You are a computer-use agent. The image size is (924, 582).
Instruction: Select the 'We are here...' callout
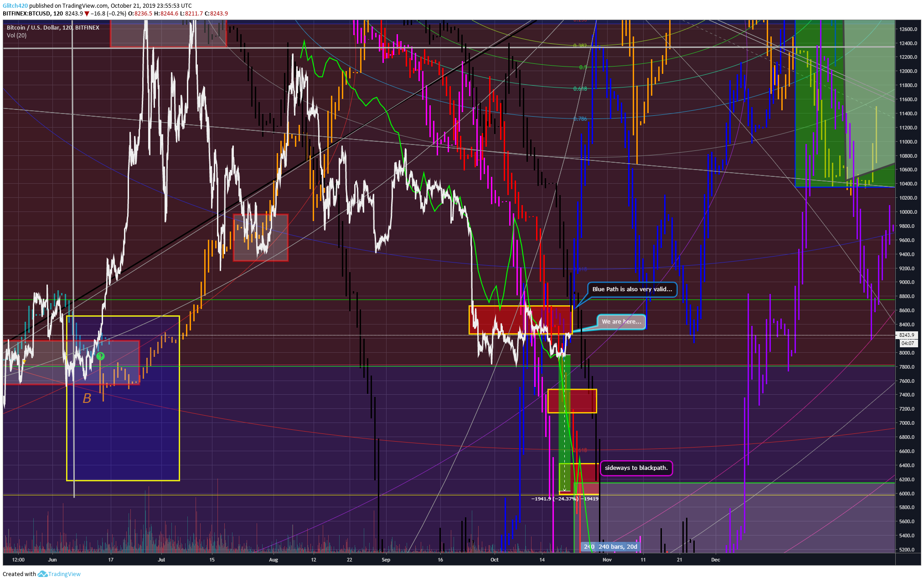click(x=621, y=322)
